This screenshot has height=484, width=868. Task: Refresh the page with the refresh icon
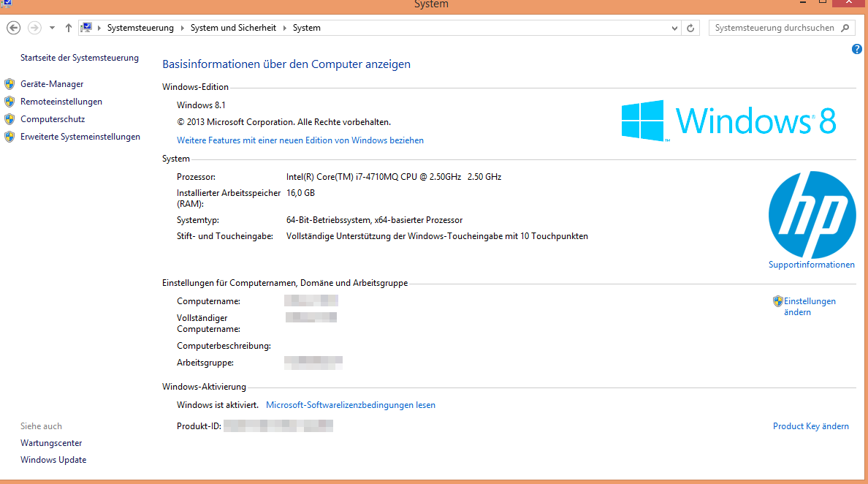click(x=690, y=29)
